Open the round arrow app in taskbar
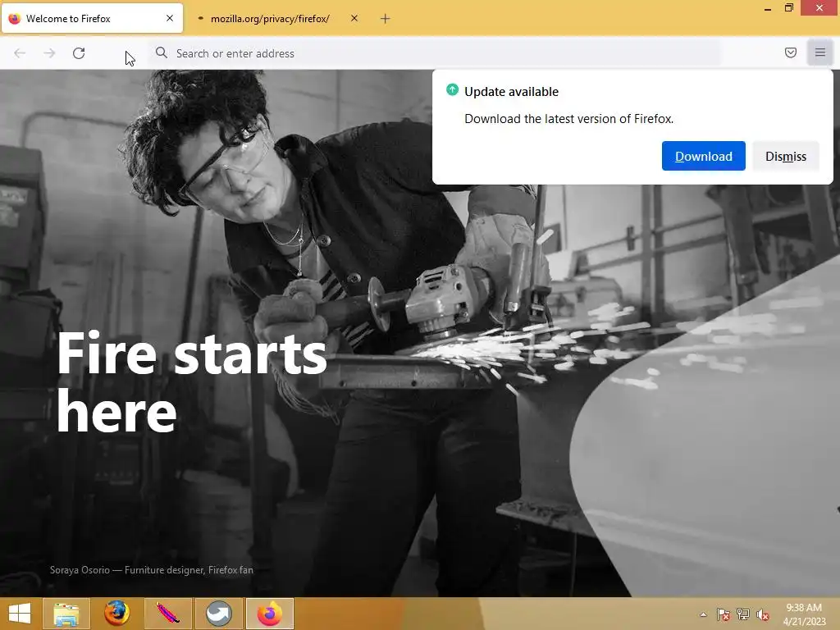This screenshot has height=630, width=840. 218,614
